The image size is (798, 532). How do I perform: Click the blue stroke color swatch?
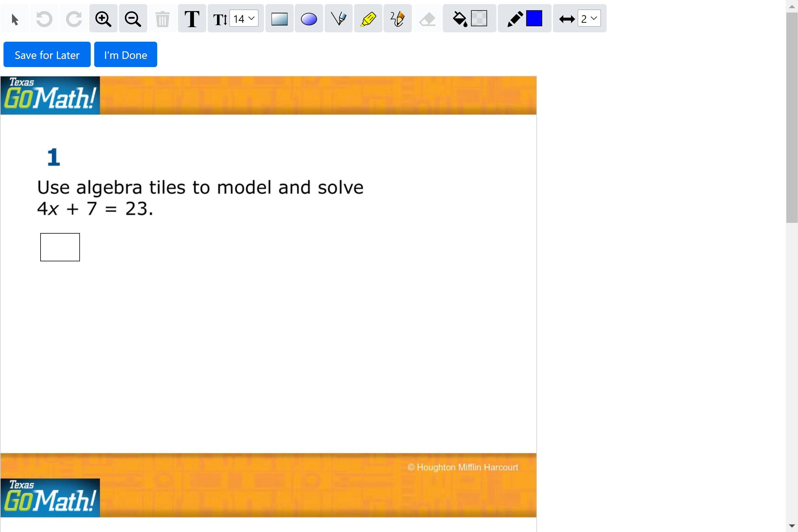534,19
